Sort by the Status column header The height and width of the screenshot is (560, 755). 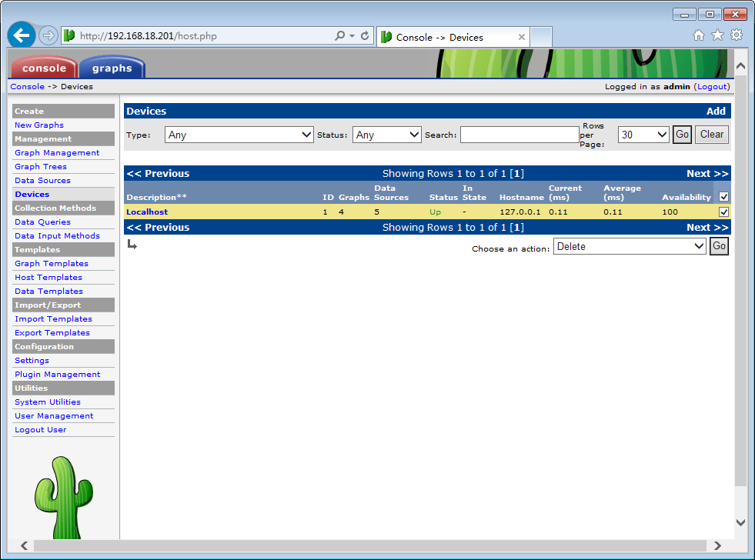[x=443, y=197]
